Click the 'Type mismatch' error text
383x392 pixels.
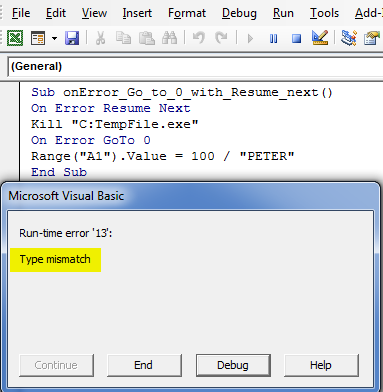pos(55,259)
